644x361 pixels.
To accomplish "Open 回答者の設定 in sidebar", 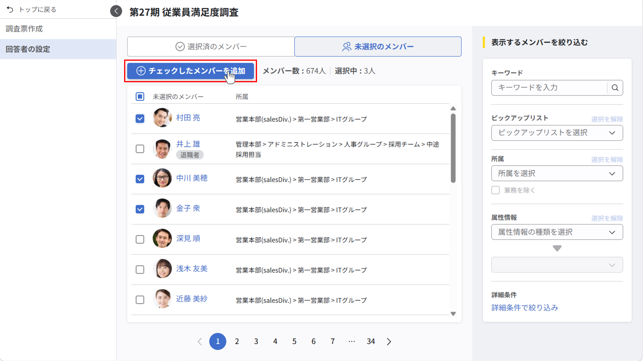I will [x=58, y=49].
